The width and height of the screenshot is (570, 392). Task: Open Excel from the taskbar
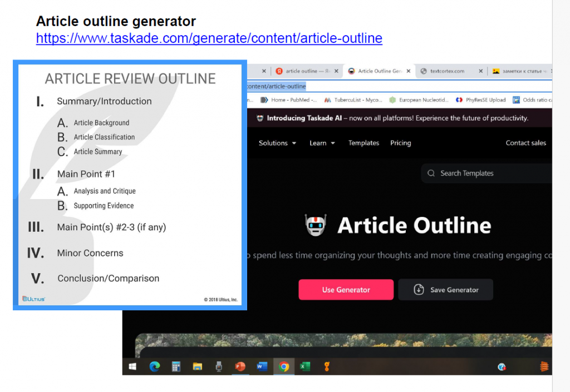coord(305,366)
